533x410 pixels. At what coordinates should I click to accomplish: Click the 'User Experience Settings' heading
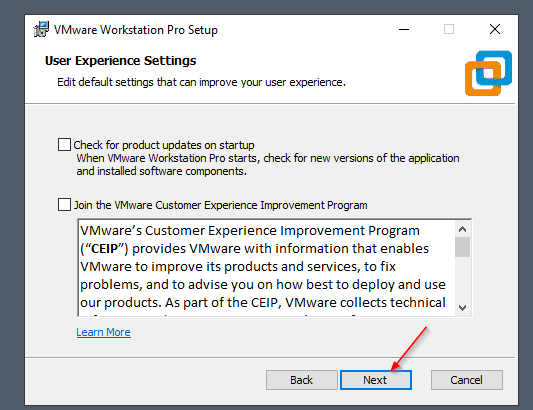point(121,61)
